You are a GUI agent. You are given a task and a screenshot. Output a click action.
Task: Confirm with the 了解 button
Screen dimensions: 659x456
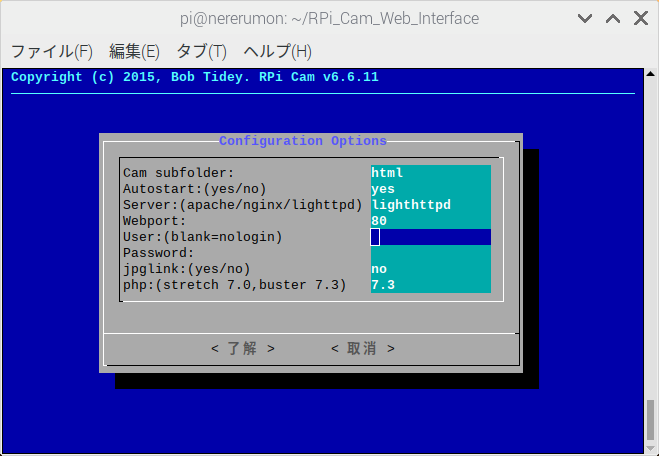(243, 348)
